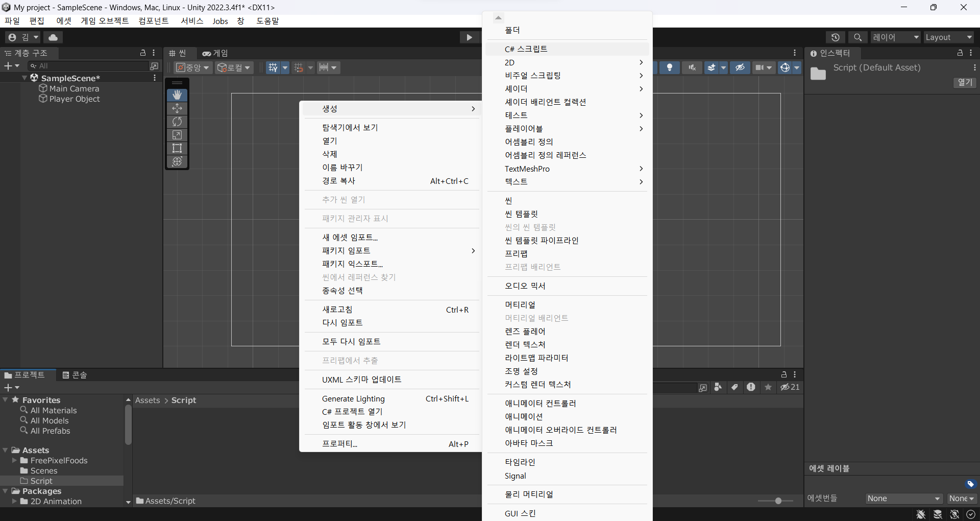
Task: Select the combined Transform tool
Action: point(177,161)
